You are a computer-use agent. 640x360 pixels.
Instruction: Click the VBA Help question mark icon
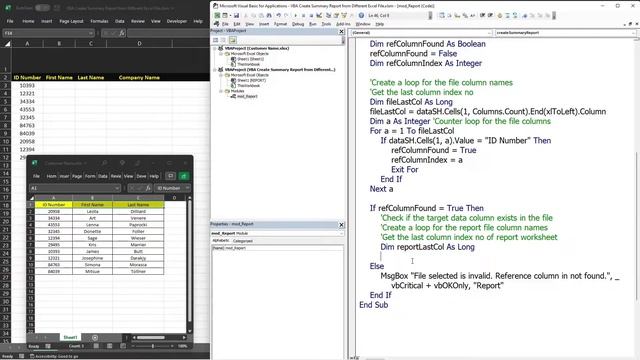[361, 16]
